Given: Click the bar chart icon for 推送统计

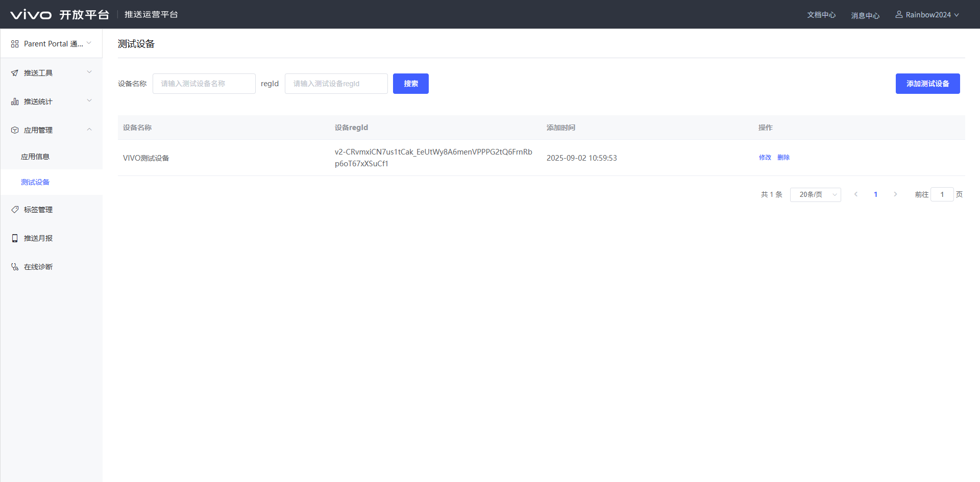Looking at the screenshot, I should pyautogui.click(x=15, y=102).
